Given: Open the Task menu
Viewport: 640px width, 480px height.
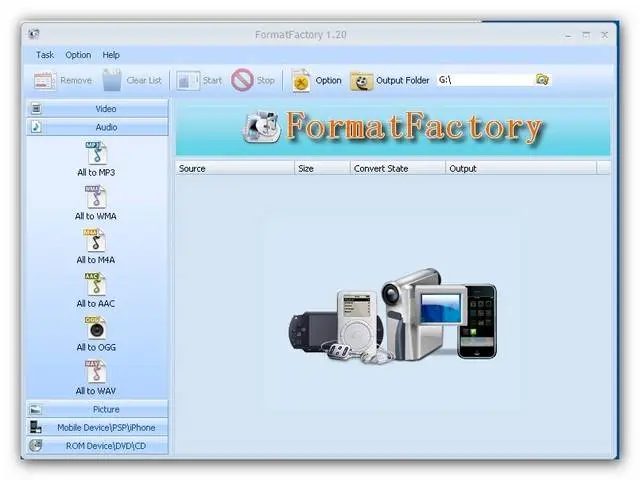Looking at the screenshot, I should 45,55.
